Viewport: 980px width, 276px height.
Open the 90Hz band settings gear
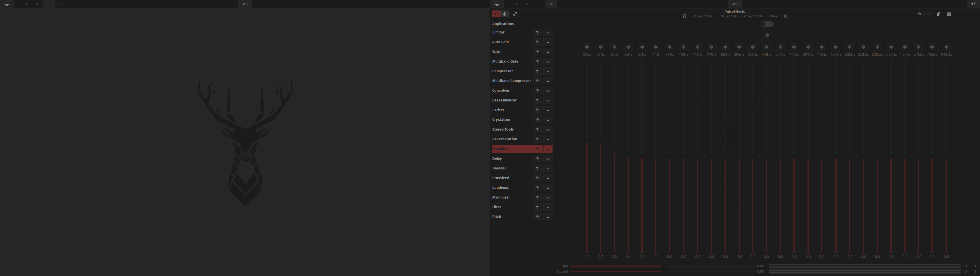pos(670,47)
